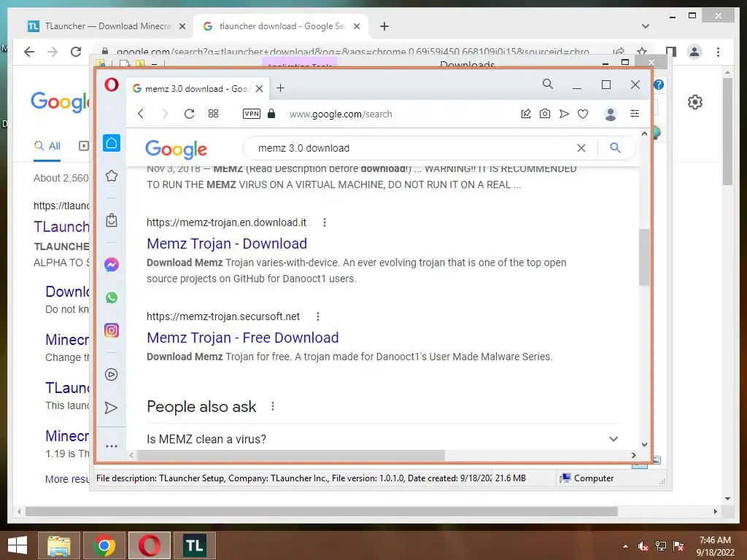Open Opera home sidebar icon

pyautogui.click(x=112, y=143)
